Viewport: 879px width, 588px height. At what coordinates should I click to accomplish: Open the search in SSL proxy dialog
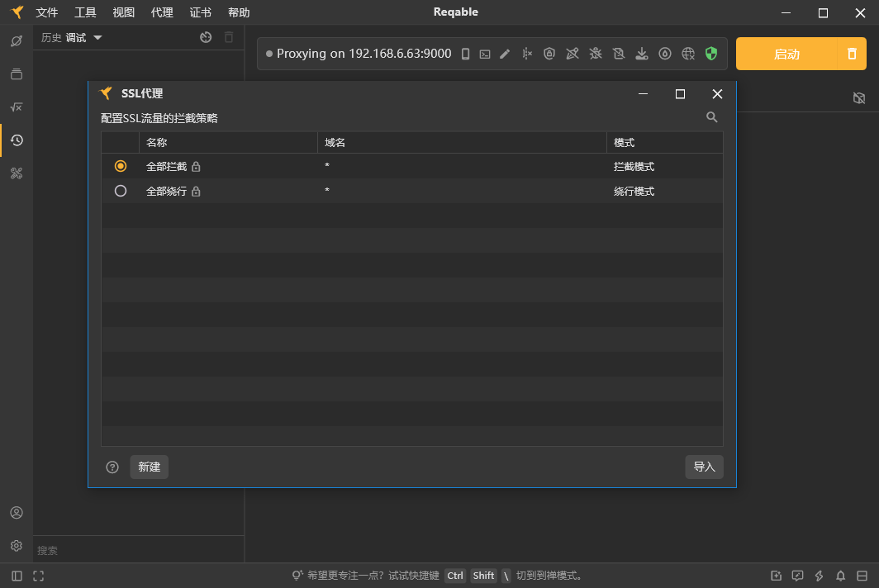pos(712,117)
